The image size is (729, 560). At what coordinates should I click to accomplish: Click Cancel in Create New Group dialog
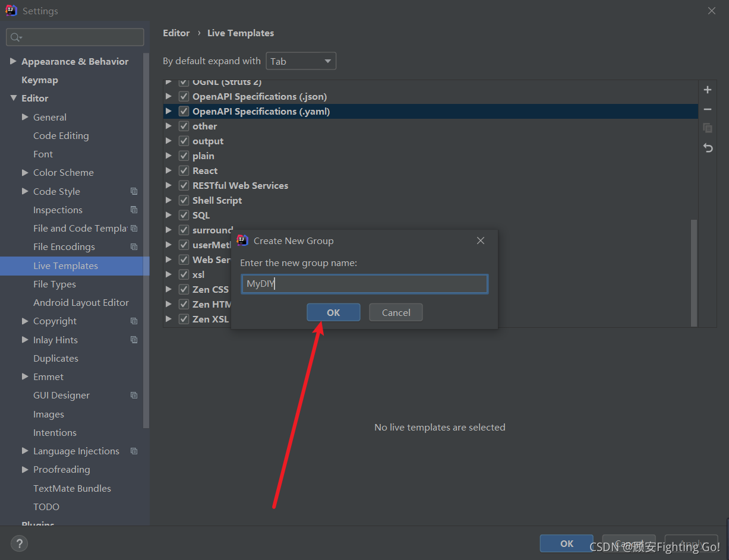pyautogui.click(x=396, y=312)
